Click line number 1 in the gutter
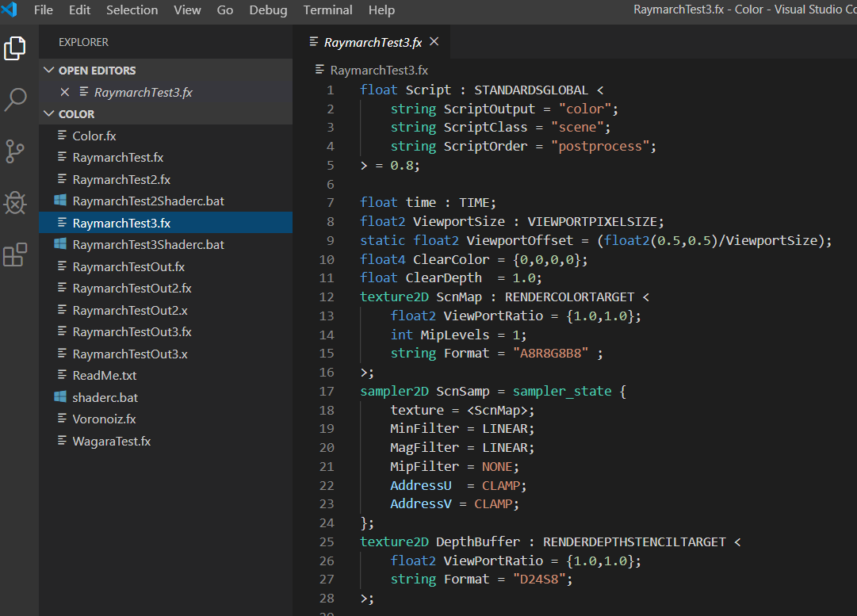857x616 pixels. tap(330, 90)
